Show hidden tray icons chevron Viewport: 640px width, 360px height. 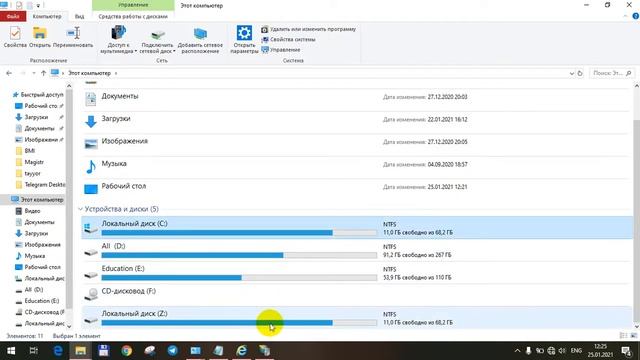click(517, 351)
